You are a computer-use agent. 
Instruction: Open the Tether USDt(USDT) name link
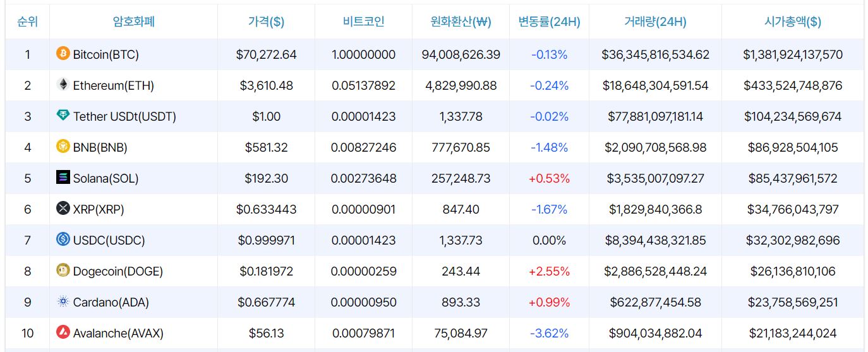[x=125, y=116]
